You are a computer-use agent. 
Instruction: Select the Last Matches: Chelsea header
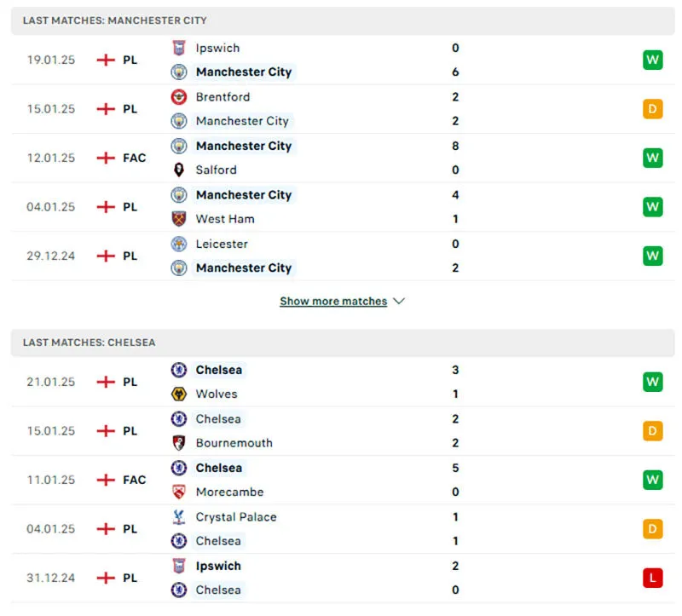pos(90,342)
